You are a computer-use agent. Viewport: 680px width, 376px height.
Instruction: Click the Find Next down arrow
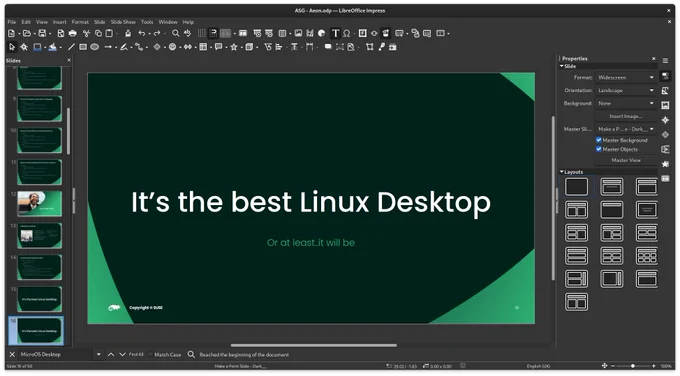(x=122, y=355)
